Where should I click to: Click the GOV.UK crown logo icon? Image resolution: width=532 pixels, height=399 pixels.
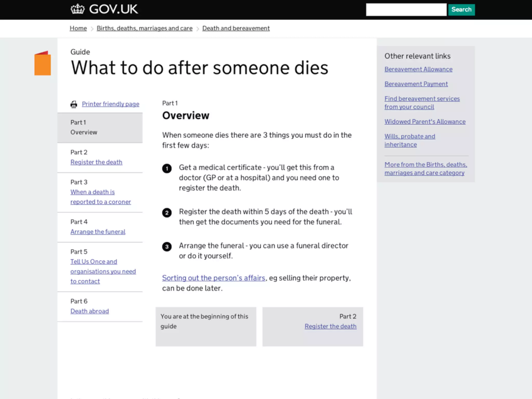77,9
